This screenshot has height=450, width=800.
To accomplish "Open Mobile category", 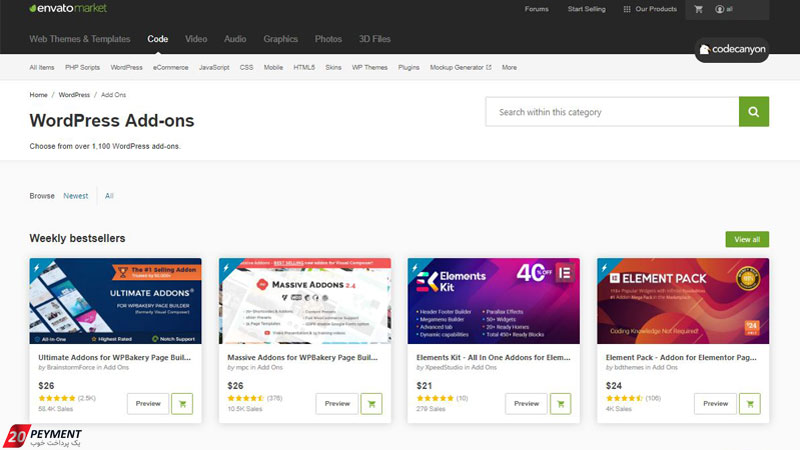I will (273, 67).
